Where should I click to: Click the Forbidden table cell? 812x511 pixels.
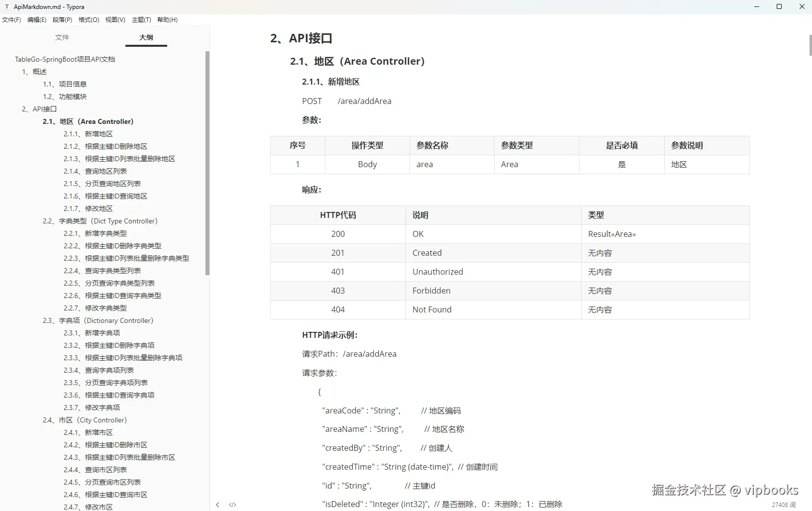[x=493, y=291]
